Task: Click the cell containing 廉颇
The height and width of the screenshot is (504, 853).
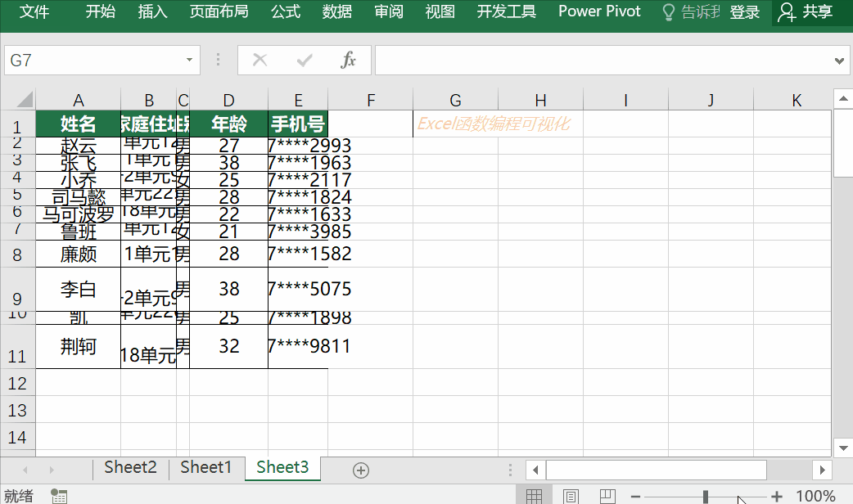Action: [79, 254]
